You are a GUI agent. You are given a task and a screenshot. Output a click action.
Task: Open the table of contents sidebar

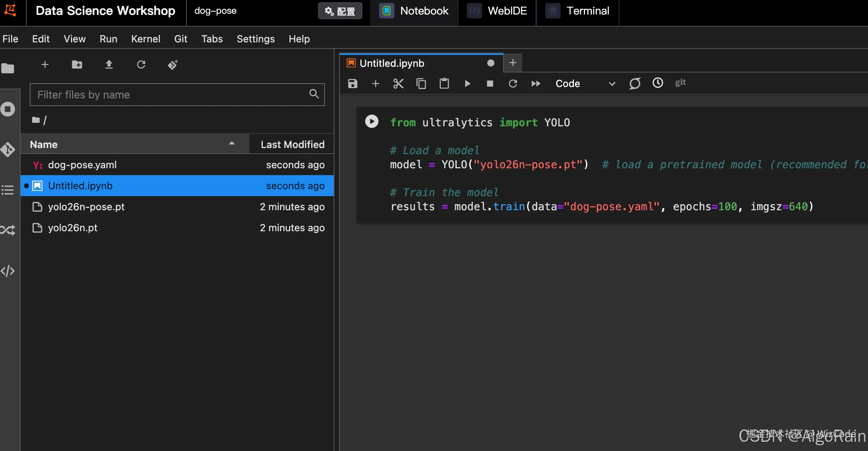click(x=8, y=190)
